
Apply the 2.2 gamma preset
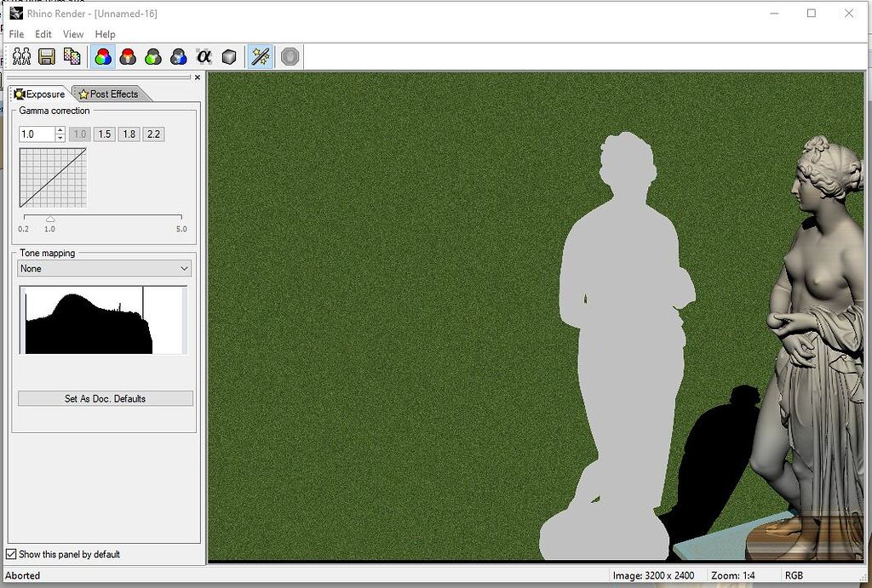pos(153,134)
